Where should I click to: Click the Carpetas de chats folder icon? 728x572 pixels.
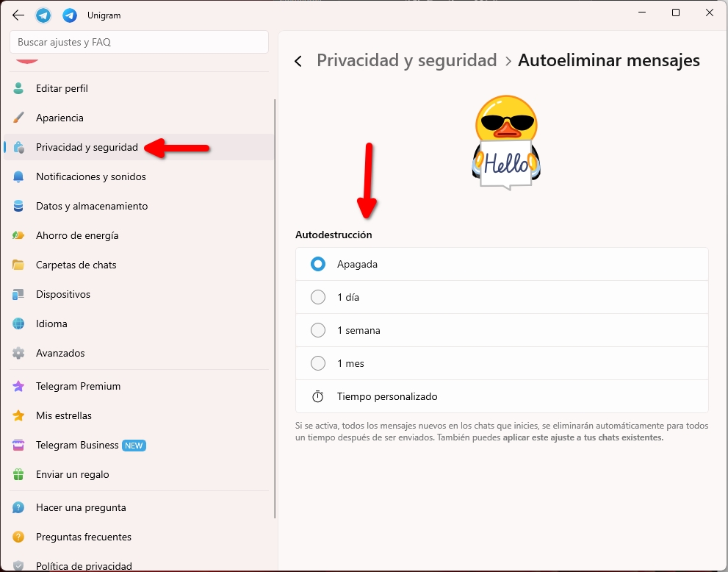(18, 265)
